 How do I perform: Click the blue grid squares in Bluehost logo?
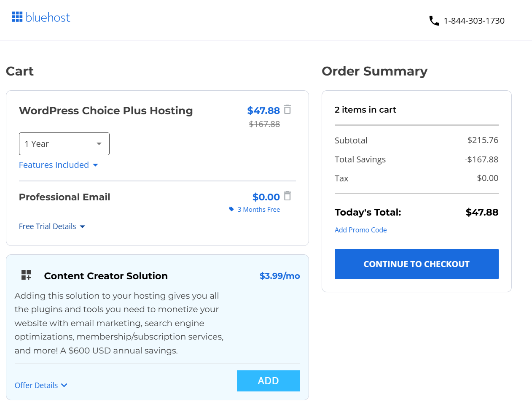click(x=18, y=17)
